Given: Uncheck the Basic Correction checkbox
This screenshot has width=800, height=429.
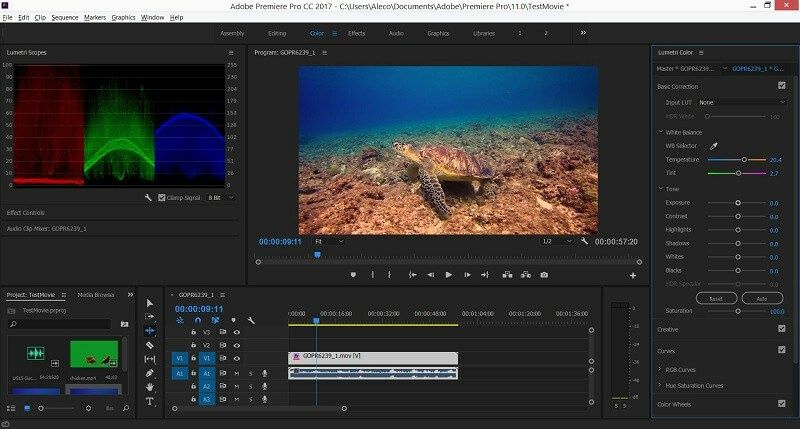Looking at the screenshot, I should point(781,86).
